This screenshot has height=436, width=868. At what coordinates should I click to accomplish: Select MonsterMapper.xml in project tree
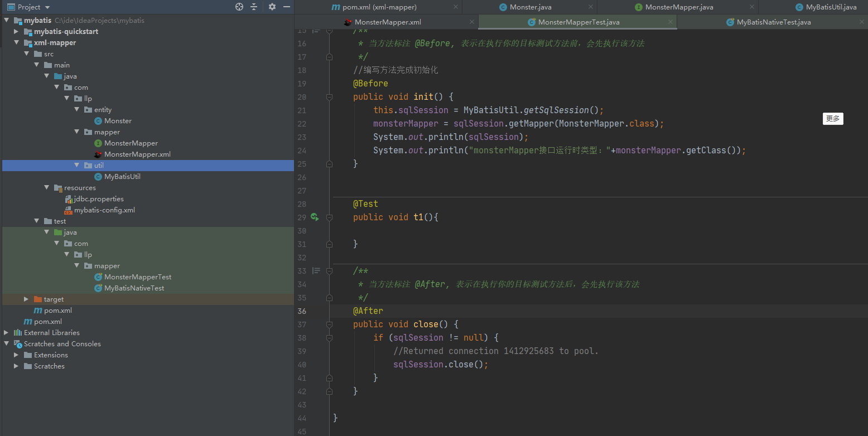point(137,154)
